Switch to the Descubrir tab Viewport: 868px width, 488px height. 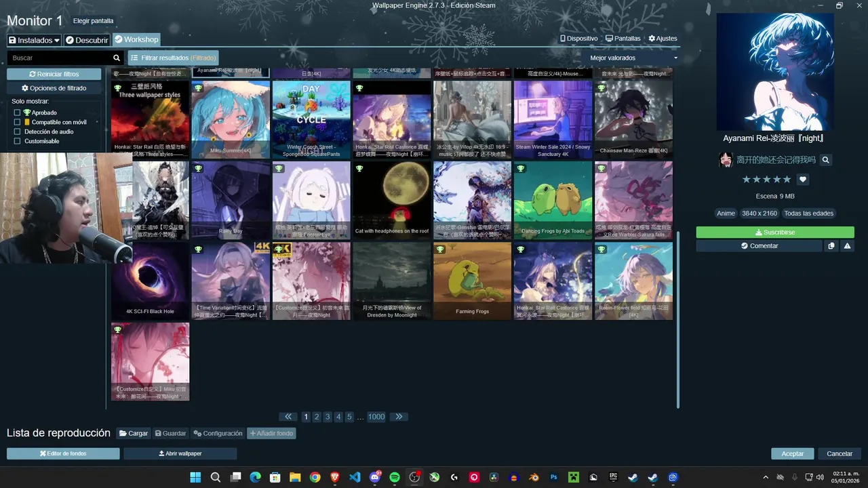pos(87,40)
